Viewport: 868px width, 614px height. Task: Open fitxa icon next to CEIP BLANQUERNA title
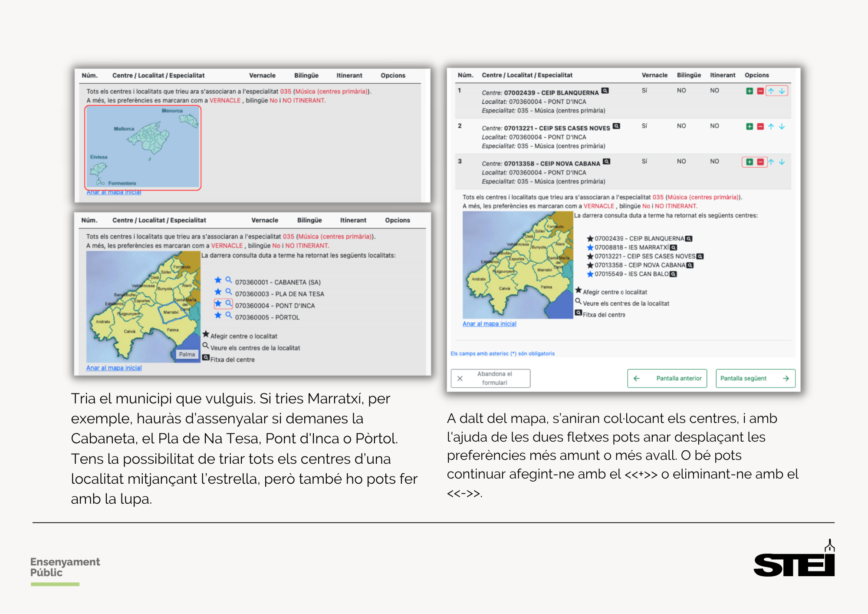[x=605, y=91]
